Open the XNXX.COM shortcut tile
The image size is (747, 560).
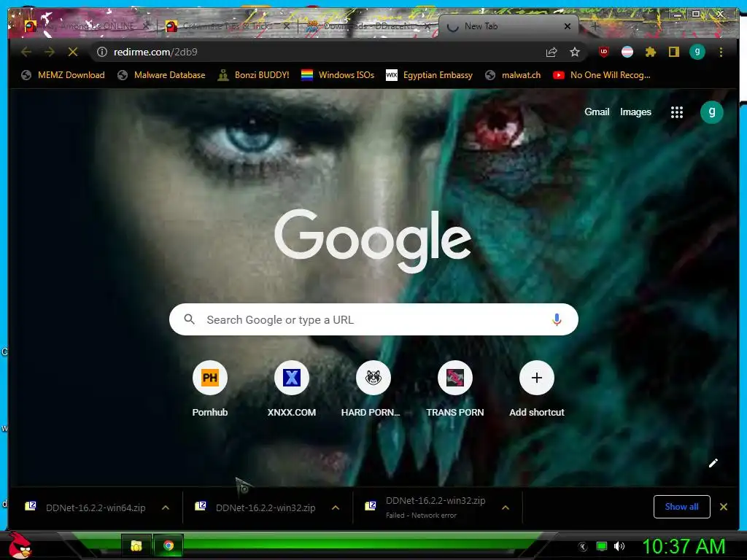(x=292, y=389)
